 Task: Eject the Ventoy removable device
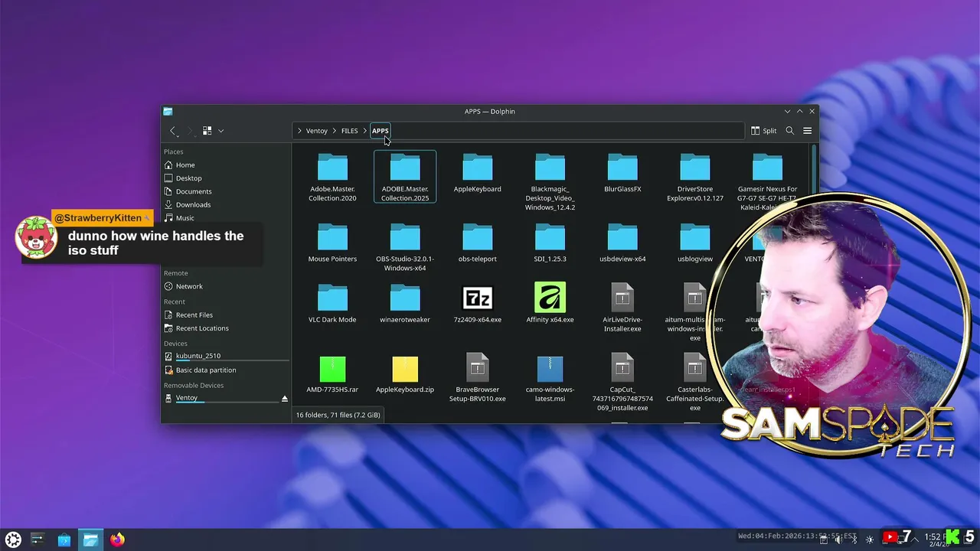[x=285, y=398]
